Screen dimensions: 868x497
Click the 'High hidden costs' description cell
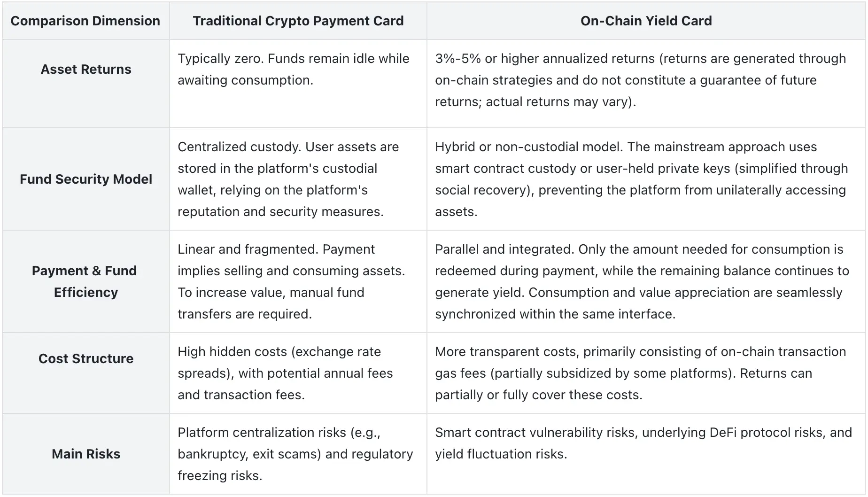(285, 373)
